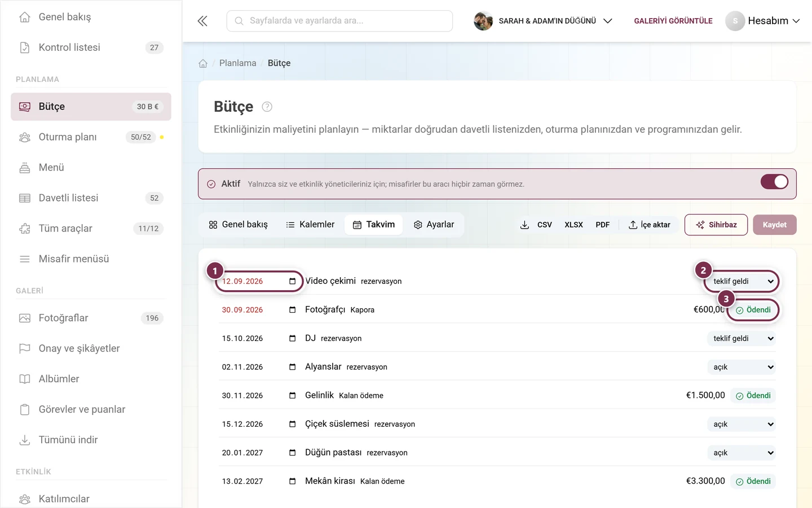Export budget as XLSX
The height and width of the screenshot is (508, 812).
coord(573,225)
